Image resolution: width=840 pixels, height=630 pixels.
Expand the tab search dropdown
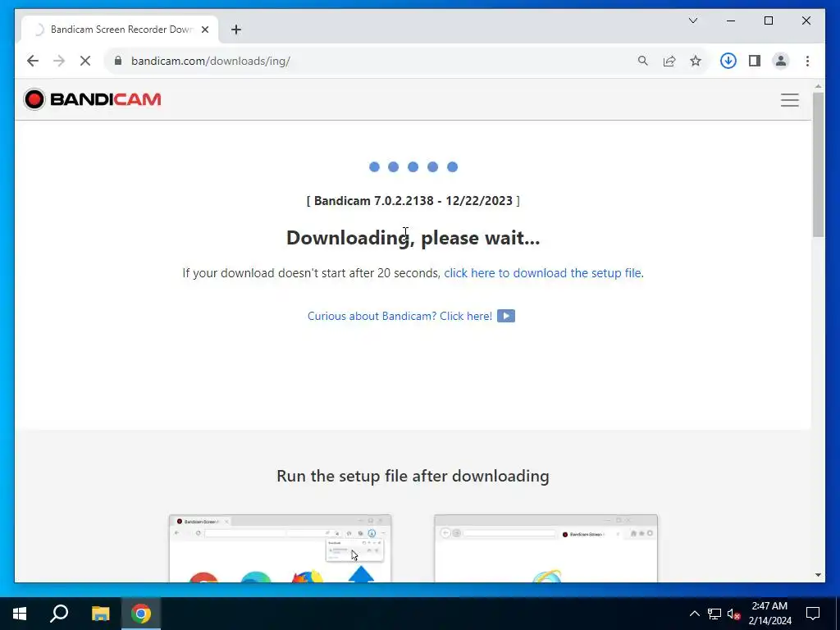tap(693, 21)
